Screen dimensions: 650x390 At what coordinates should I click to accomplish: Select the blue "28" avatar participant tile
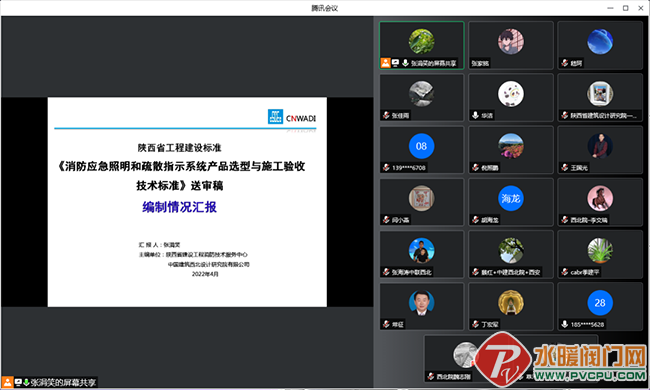[600, 306]
